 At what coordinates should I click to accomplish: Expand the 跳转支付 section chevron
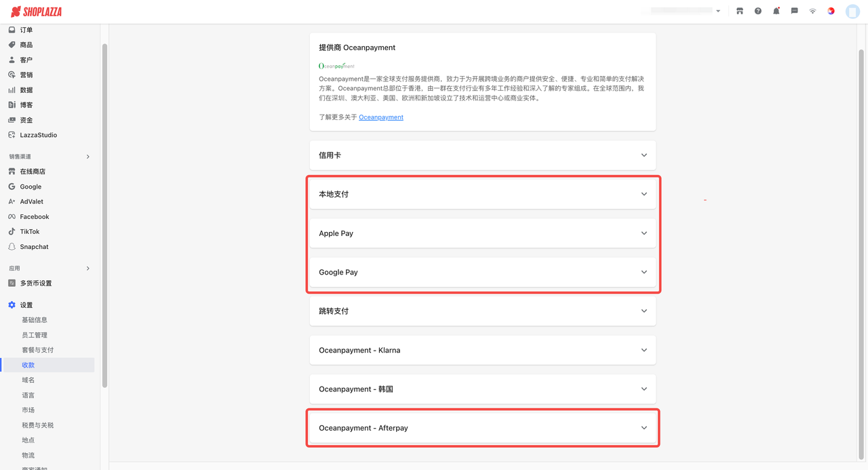click(x=644, y=311)
